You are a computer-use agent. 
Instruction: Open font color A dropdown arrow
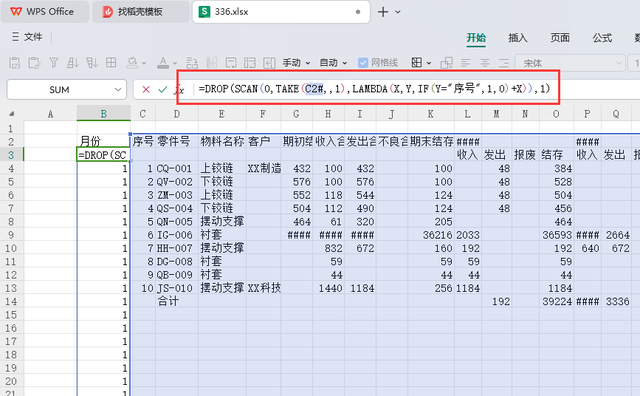175,63
